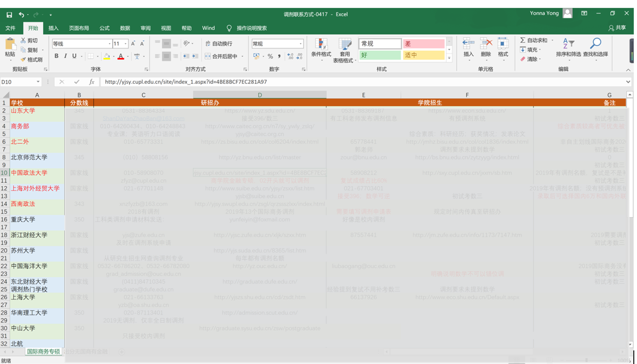Copy selection using 复制
Screen dimensions: 637x364
[x=29, y=50]
